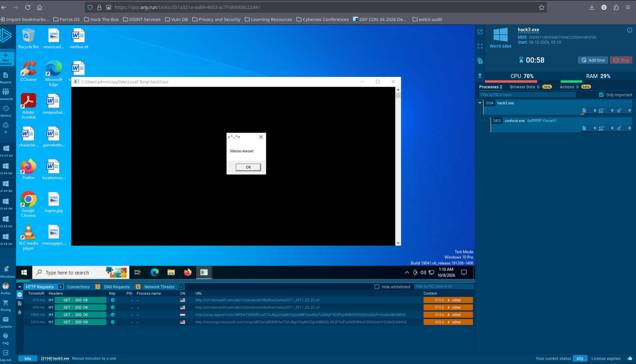Image resolution: width=636 pixels, height=364 pixels.
Task: Collapse the hack3.exe process tree arrow
Action: (480, 103)
